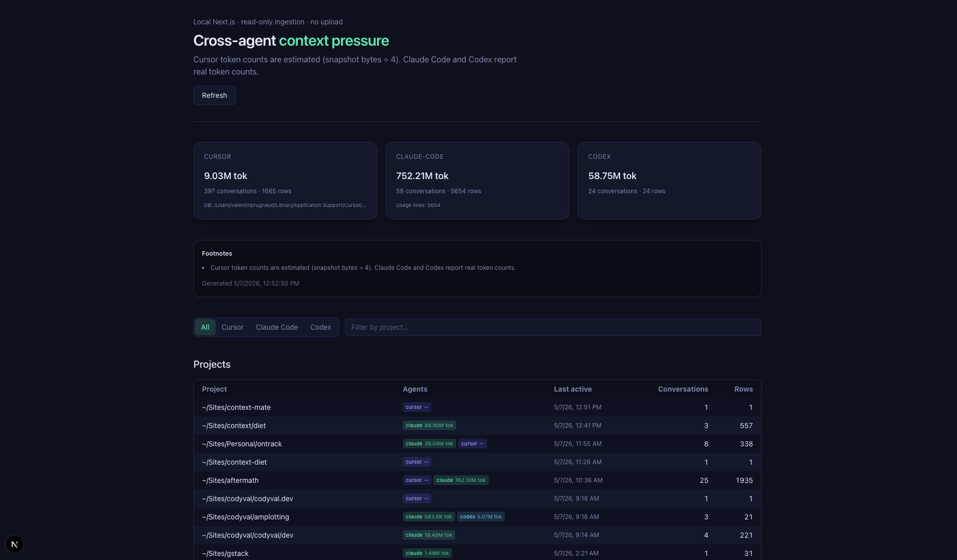Click the codex 5.07M tok badge
Image resolution: width=957 pixels, height=560 pixels.
pyautogui.click(x=481, y=517)
